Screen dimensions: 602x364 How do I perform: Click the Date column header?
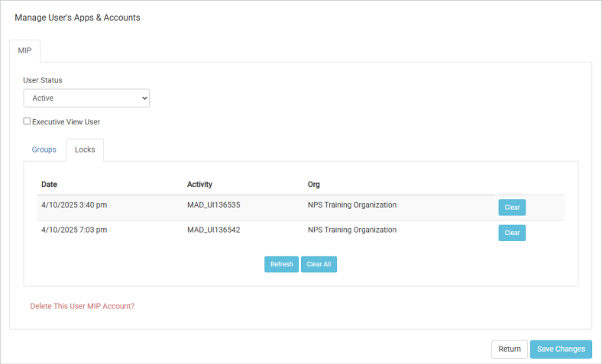49,185
